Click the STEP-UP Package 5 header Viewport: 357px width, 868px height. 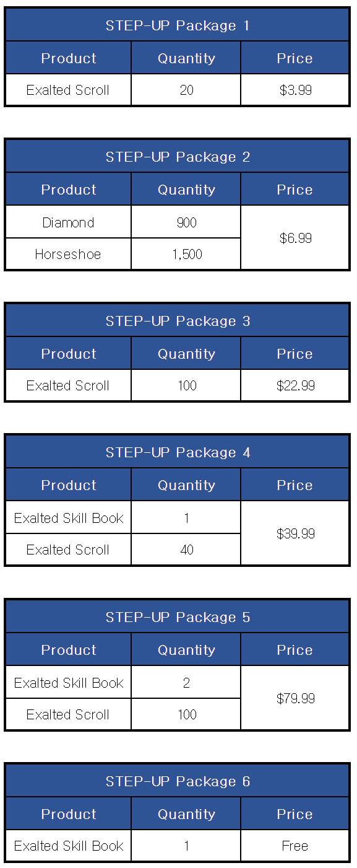[x=178, y=617]
